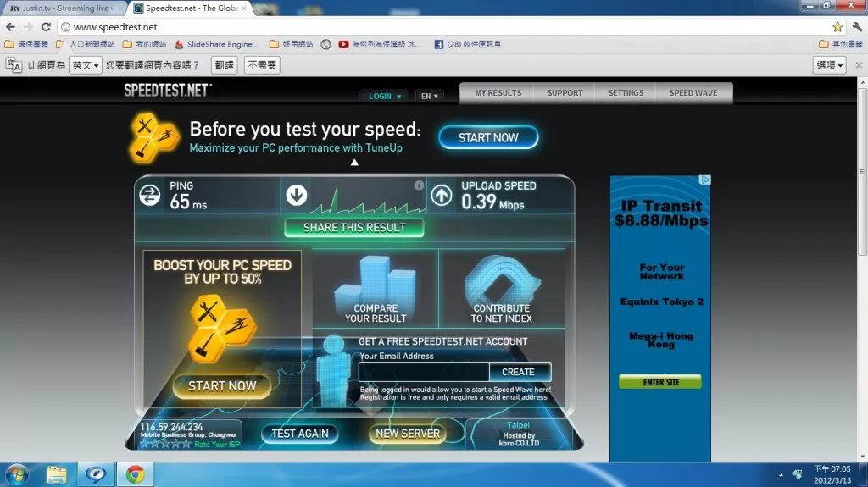Open the 環保團體 bookmark folder
868x487 pixels.
pyautogui.click(x=26, y=44)
